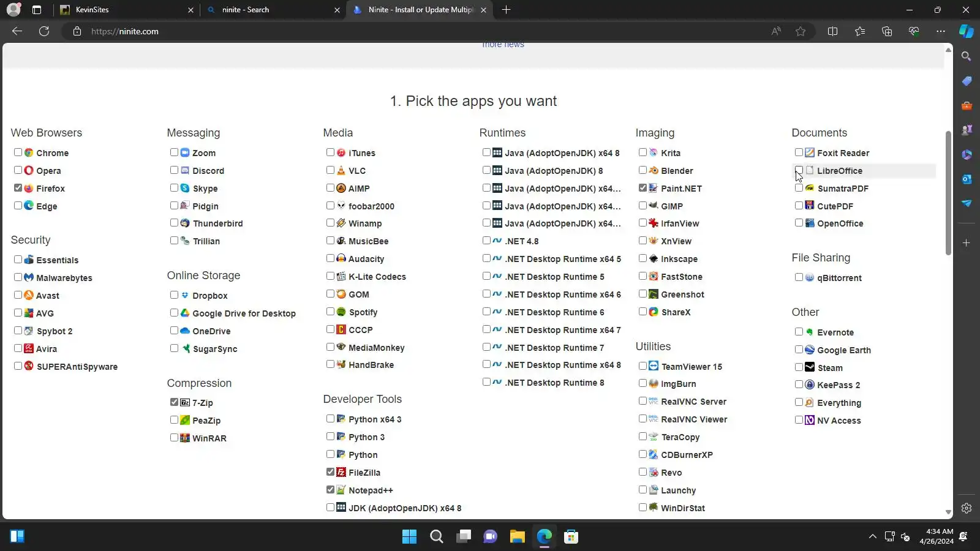Screen dimensions: 980x551
Task: Open the Edge sidebar search icon
Action: pos(967,56)
